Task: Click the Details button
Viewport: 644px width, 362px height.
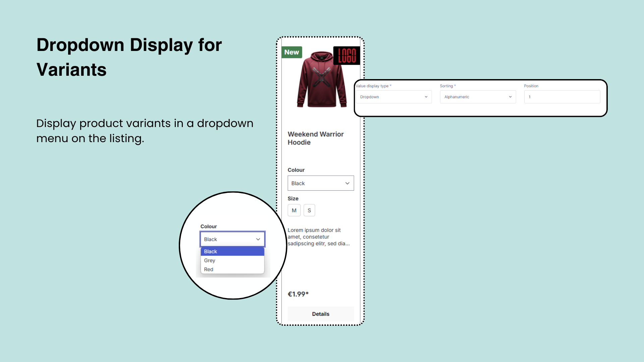Action: pos(321,314)
